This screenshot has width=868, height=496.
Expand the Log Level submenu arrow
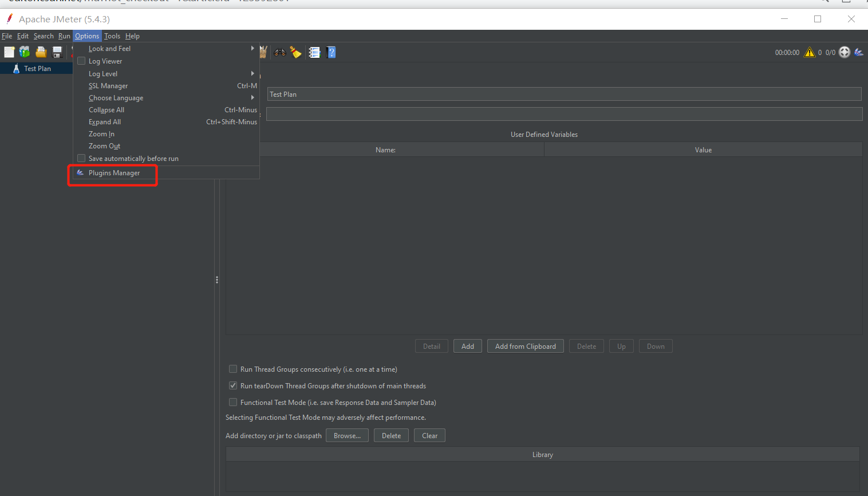[252, 73]
